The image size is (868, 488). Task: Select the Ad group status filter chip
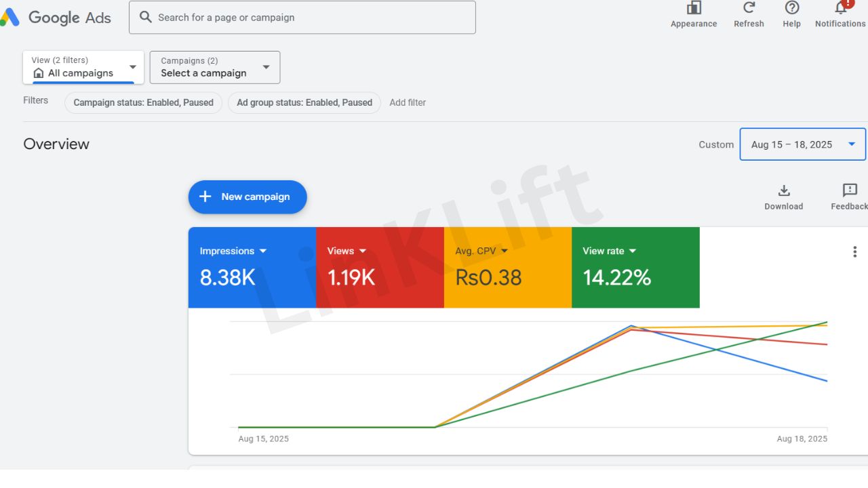tap(304, 103)
